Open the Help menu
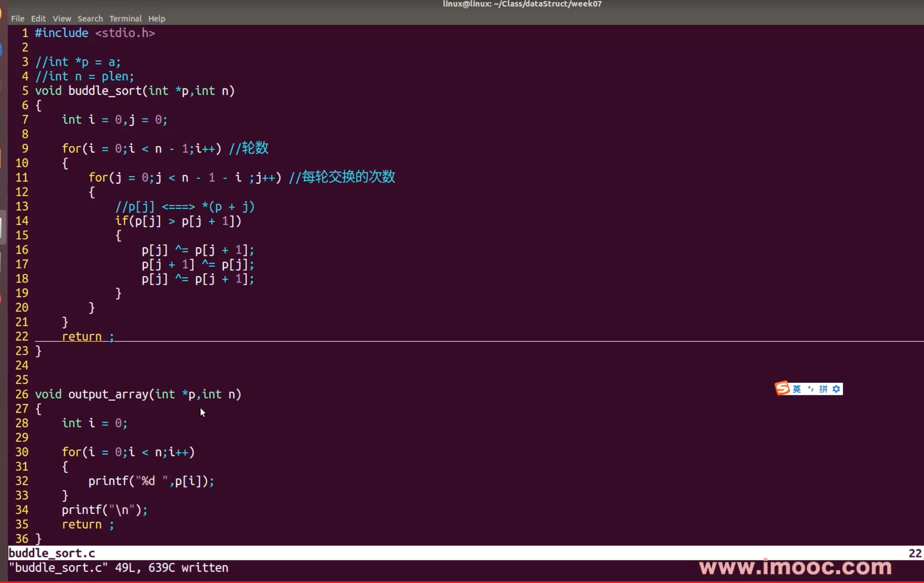The width and height of the screenshot is (924, 583). point(156,19)
